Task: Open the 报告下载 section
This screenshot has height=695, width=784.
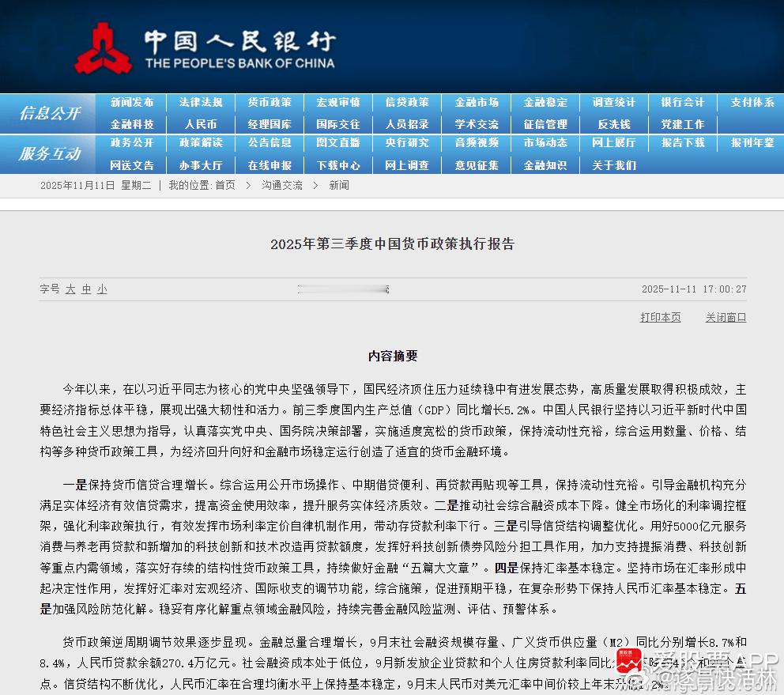Action: (x=682, y=143)
